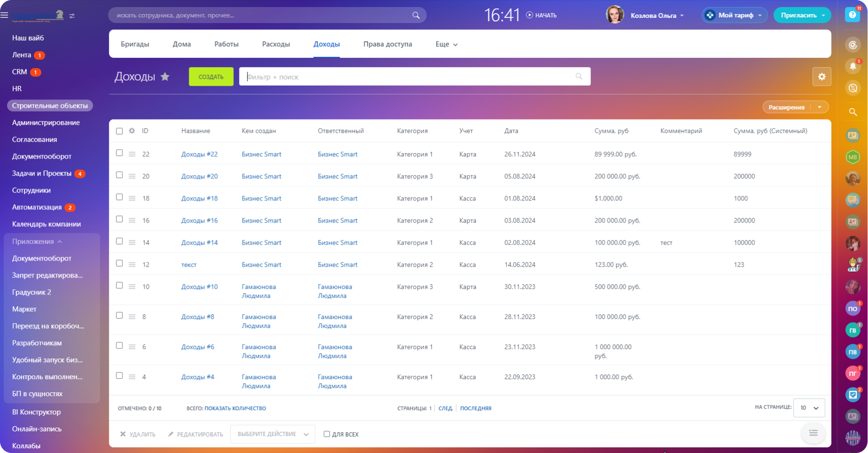
Task: Switch to the Работы tab
Action: (226, 44)
